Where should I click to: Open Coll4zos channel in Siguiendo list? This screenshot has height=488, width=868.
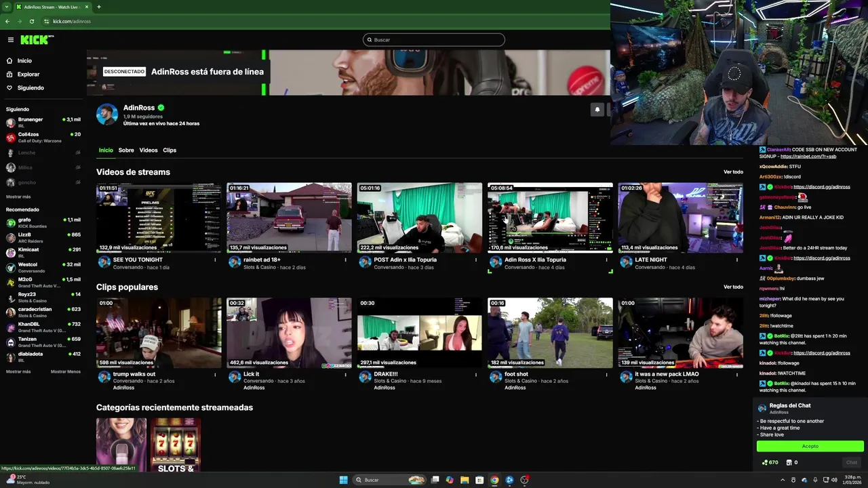[x=43, y=137]
